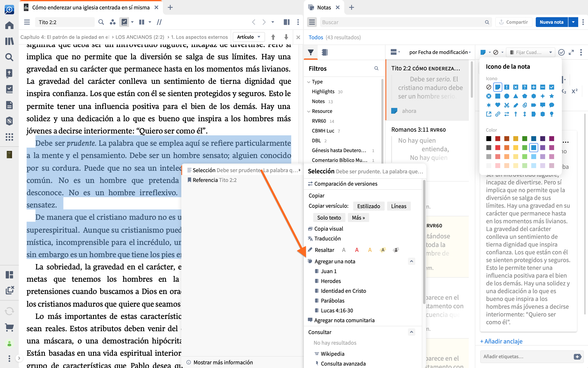Switch to the Cómo enderezar una iglesia tab
The width and height of the screenshot is (588, 368).
tap(91, 8)
